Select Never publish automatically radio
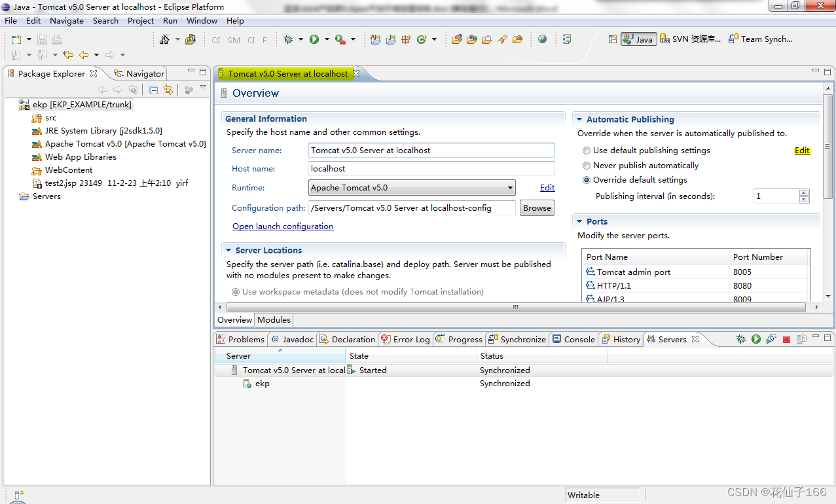The width and height of the screenshot is (836, 504). pyautogui.click(x=587, y=166)
